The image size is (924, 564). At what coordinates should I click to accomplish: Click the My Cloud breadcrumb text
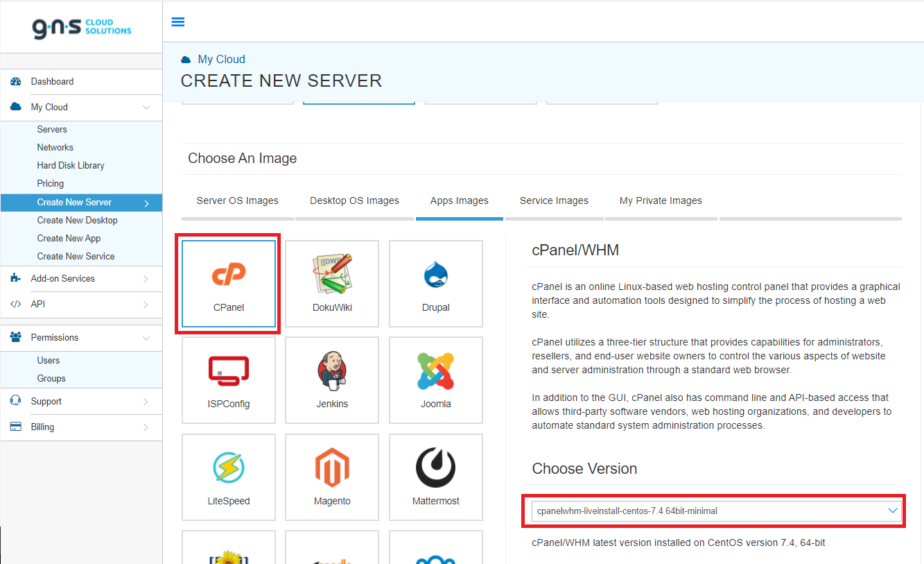click(221, 60)
